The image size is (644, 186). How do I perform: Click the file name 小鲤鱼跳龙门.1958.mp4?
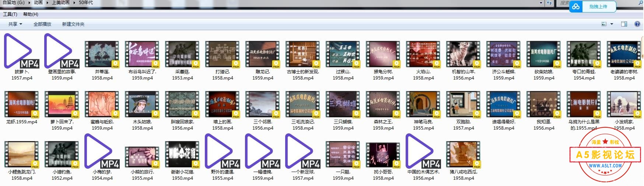(22, 175)
